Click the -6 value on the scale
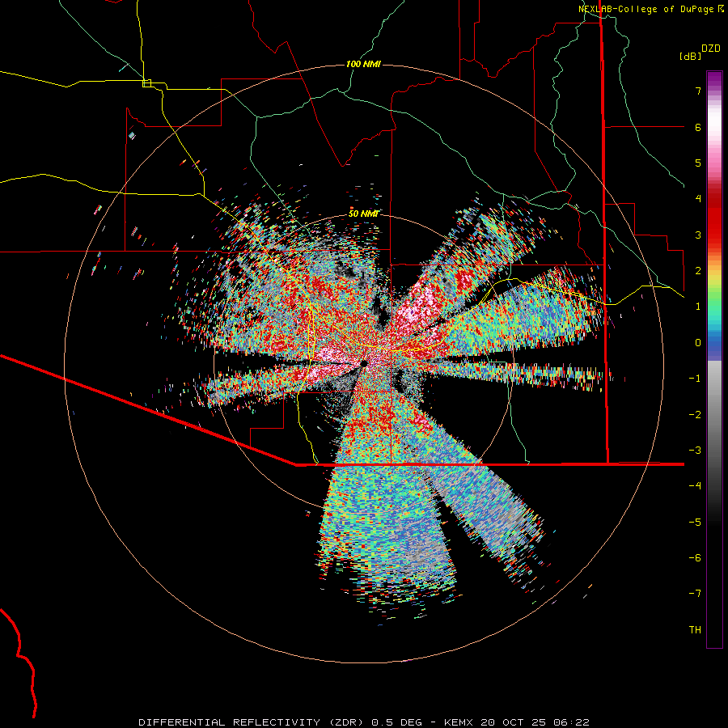Screen dimensions: 728x728 (695, 558)
